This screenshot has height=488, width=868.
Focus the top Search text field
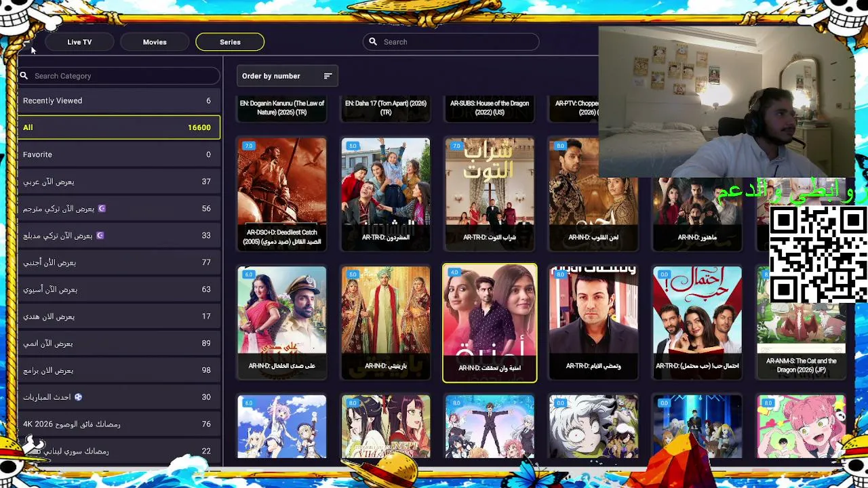[451, 42]
